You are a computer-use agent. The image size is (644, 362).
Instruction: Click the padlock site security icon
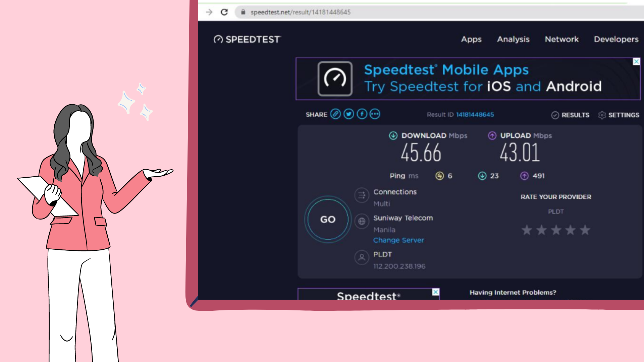pyautogui.click(x=243, y=12)
